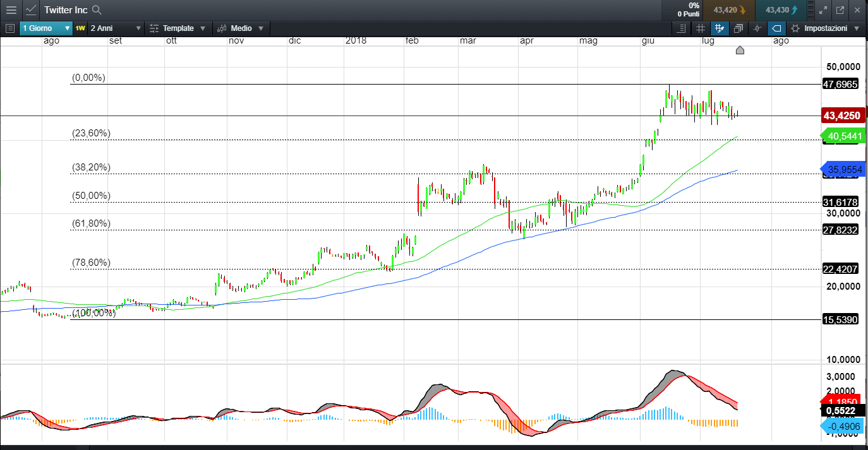Click the MACD histogram label -0,4906
The image size is (868, 450).
[841, 427]
